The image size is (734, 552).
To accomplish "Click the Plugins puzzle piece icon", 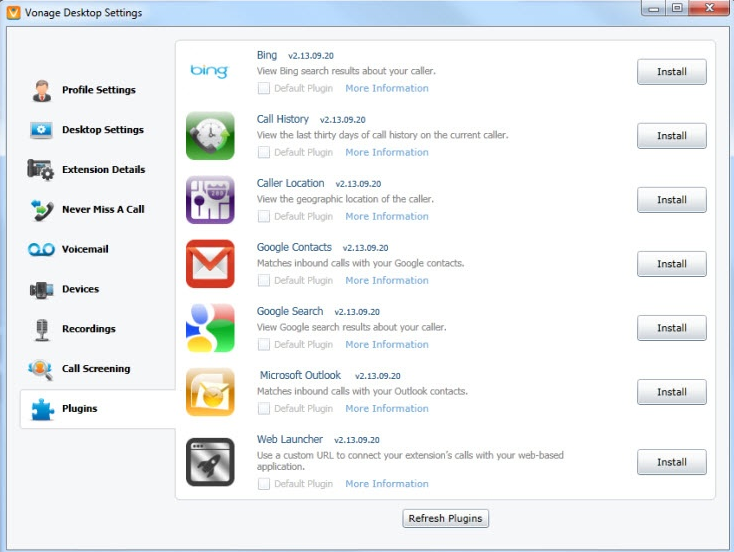I will (42, 409).
